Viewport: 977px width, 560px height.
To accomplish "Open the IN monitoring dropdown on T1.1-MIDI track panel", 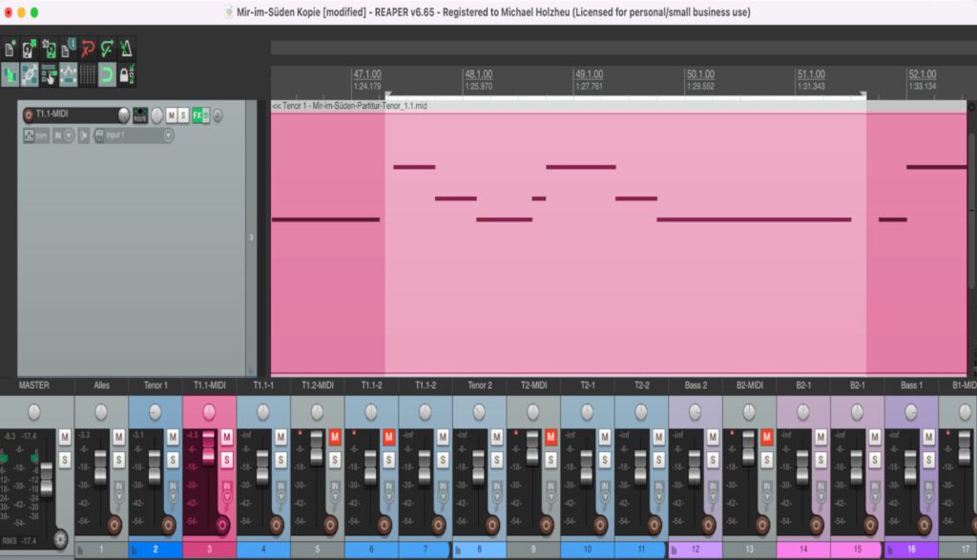I will coord(69,135).
